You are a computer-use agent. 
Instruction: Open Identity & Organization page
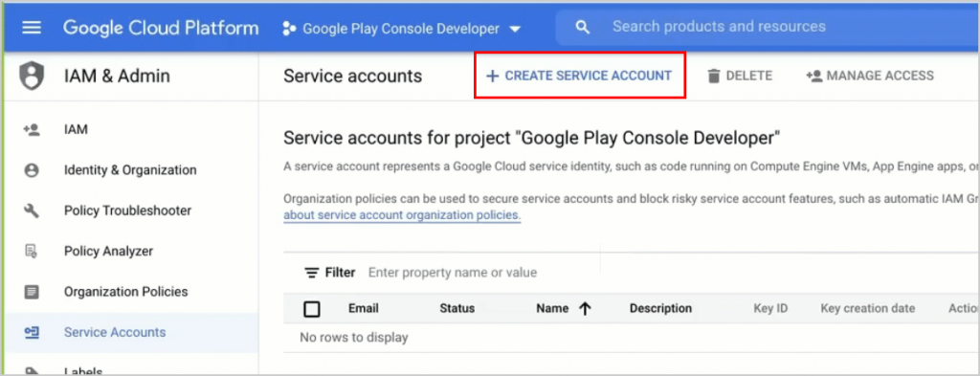tap(130, 170)
